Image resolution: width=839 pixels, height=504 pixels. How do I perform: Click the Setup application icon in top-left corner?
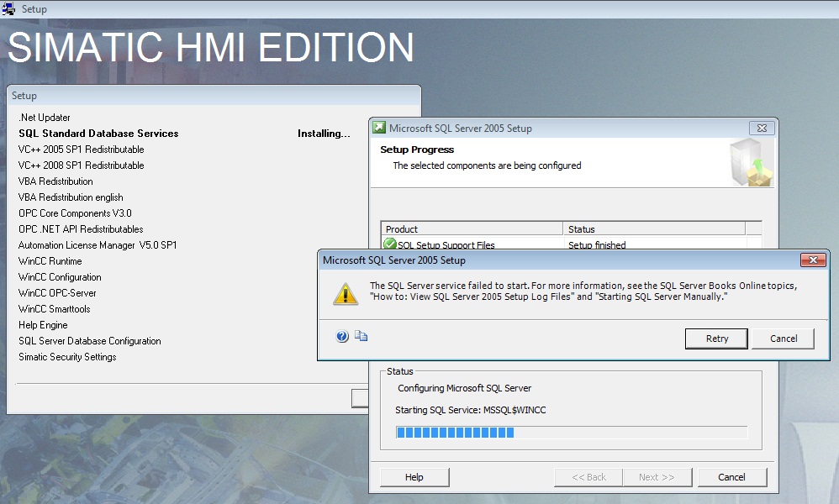click(9, 9)
